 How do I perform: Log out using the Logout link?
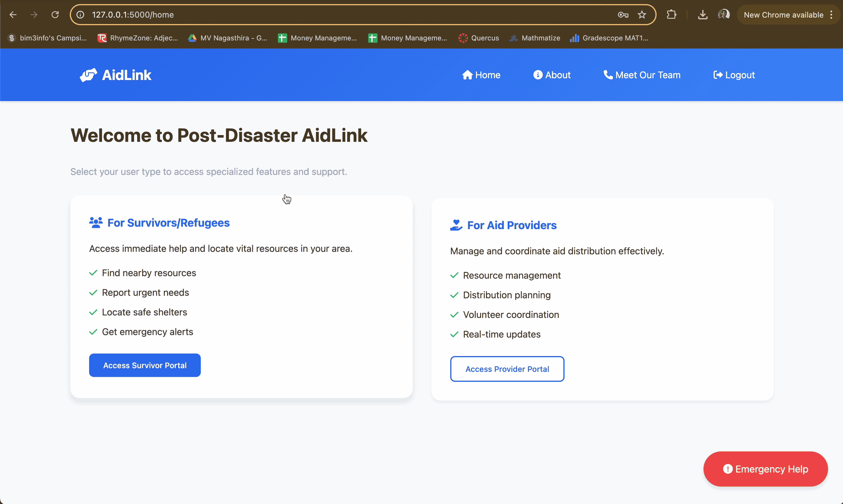tap(734, 75)
